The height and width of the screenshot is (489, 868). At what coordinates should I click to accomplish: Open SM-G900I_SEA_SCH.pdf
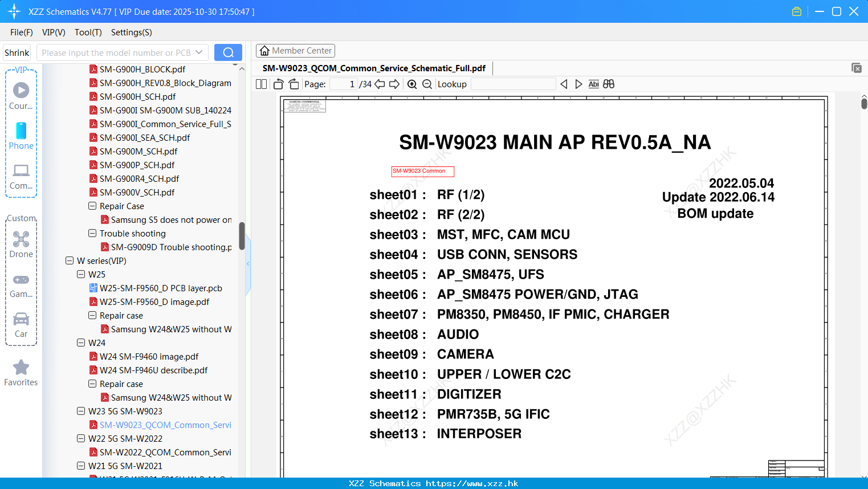[x=145, y=138]
